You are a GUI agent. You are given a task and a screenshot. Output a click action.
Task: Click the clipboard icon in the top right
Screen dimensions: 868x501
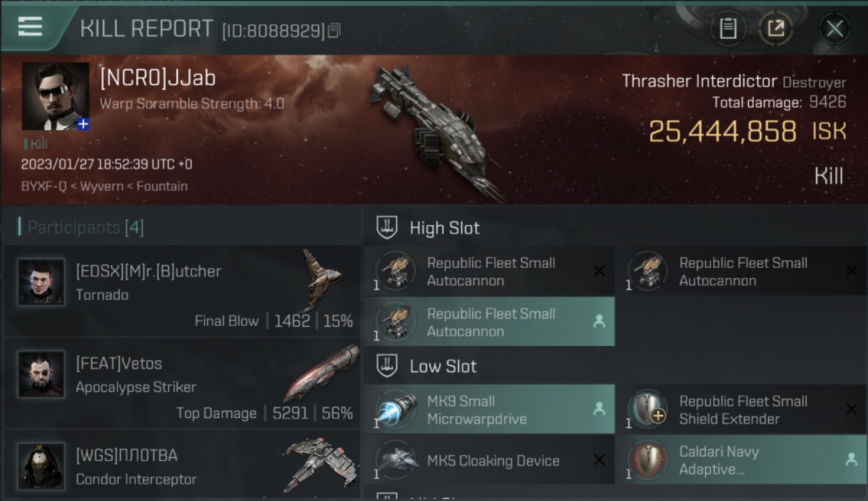click(x=728, y=29)
